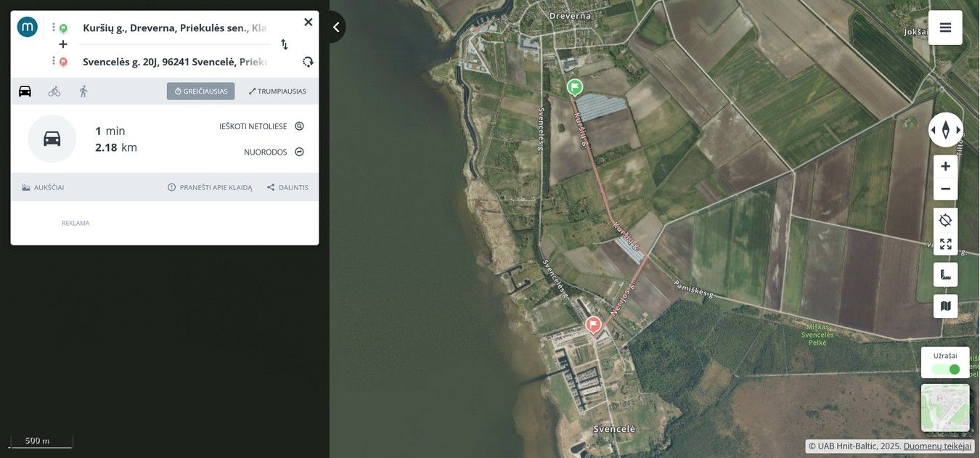980x458 pixels.
Task: Click Dalintis to share route
Action: pos(287,187)
